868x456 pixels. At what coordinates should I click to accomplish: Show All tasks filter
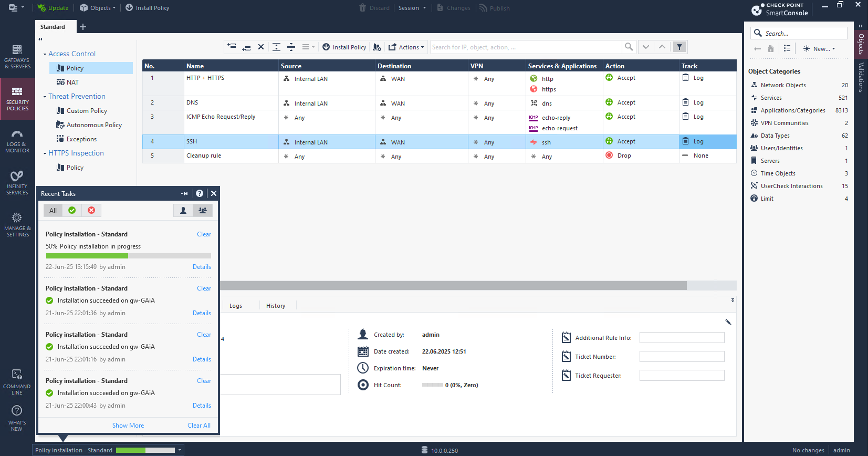(x=53, y=210)
